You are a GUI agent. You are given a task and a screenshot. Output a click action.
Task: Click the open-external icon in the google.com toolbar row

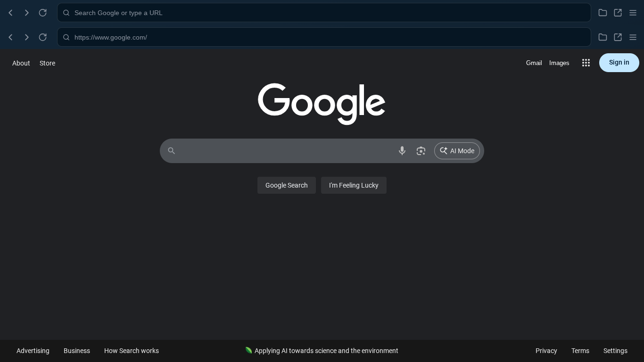(x=618, y=37)
